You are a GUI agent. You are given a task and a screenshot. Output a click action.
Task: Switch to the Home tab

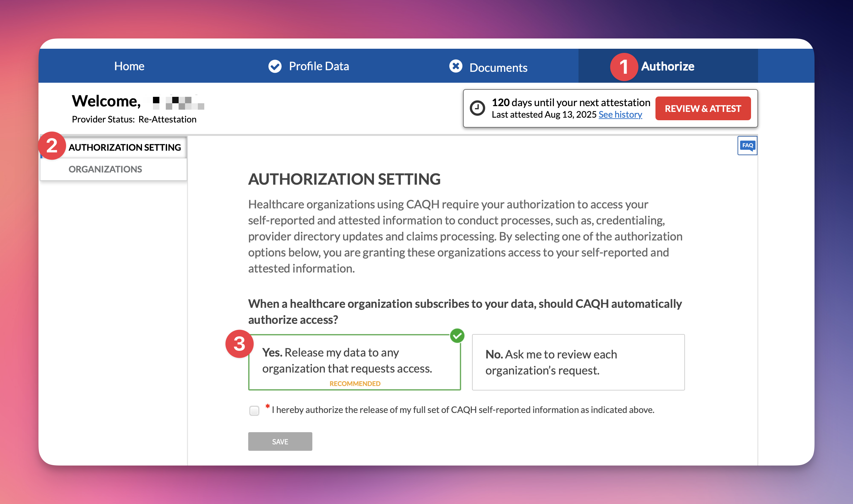click(129, 66)
